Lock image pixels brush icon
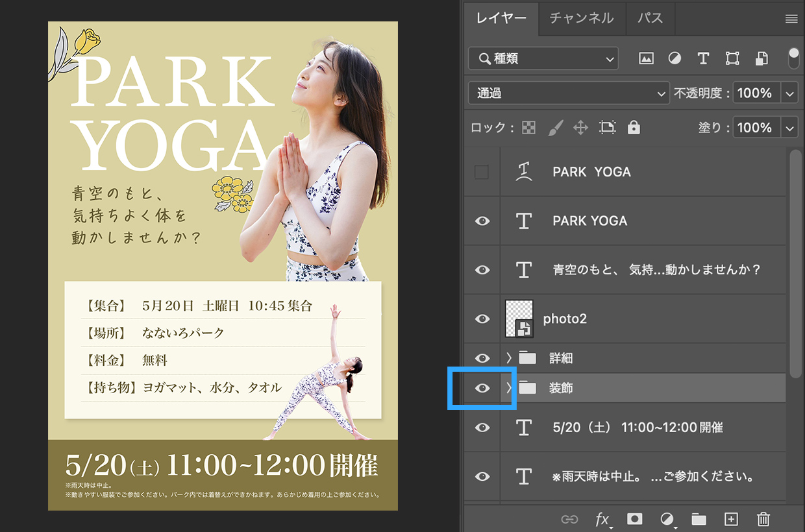 (555, 127)
